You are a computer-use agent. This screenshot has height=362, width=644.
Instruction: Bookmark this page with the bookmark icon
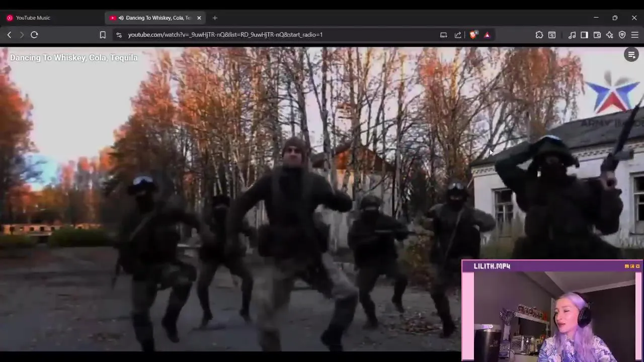click(x=103, y=35)
